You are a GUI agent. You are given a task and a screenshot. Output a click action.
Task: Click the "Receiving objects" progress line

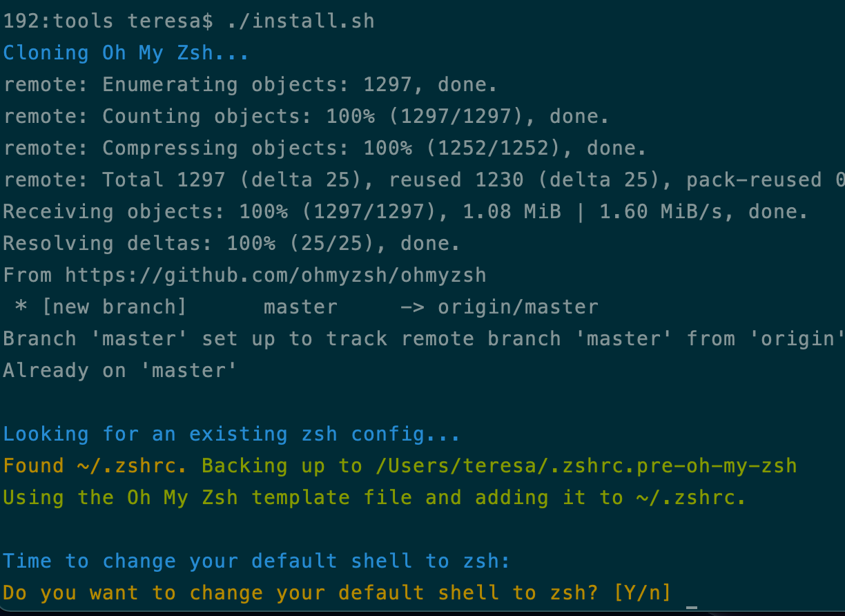[x=405, y=212]
